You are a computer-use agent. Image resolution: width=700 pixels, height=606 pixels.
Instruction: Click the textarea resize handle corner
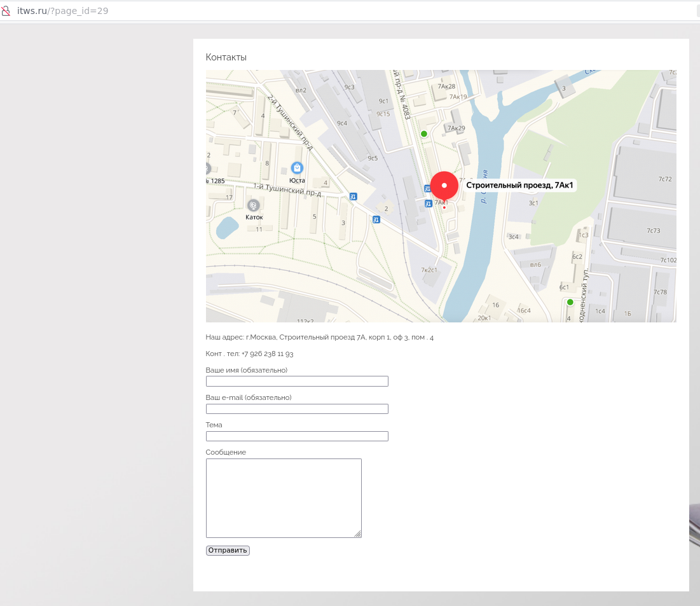358,534
